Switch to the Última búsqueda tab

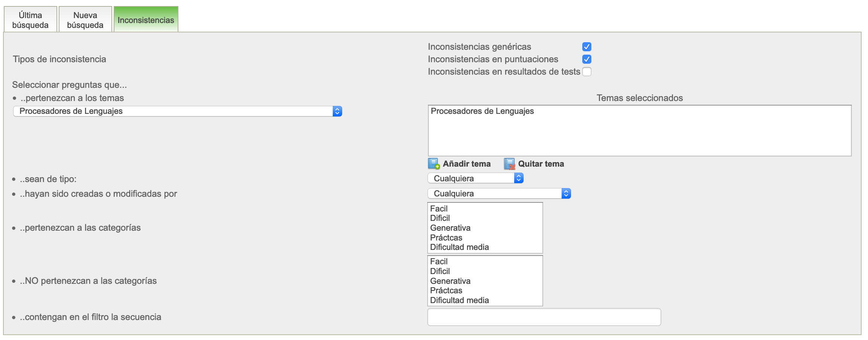(x=30, y=20)
